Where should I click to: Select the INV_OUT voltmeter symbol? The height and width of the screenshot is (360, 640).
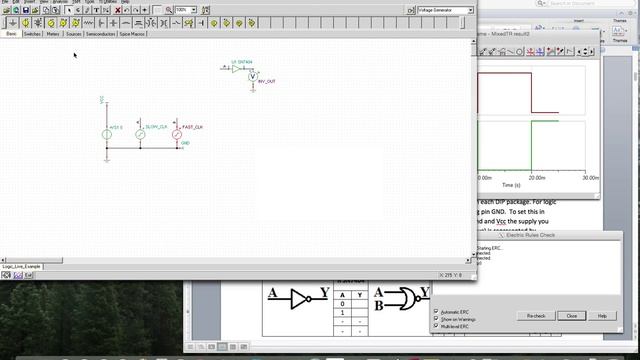tap(253, 76)
